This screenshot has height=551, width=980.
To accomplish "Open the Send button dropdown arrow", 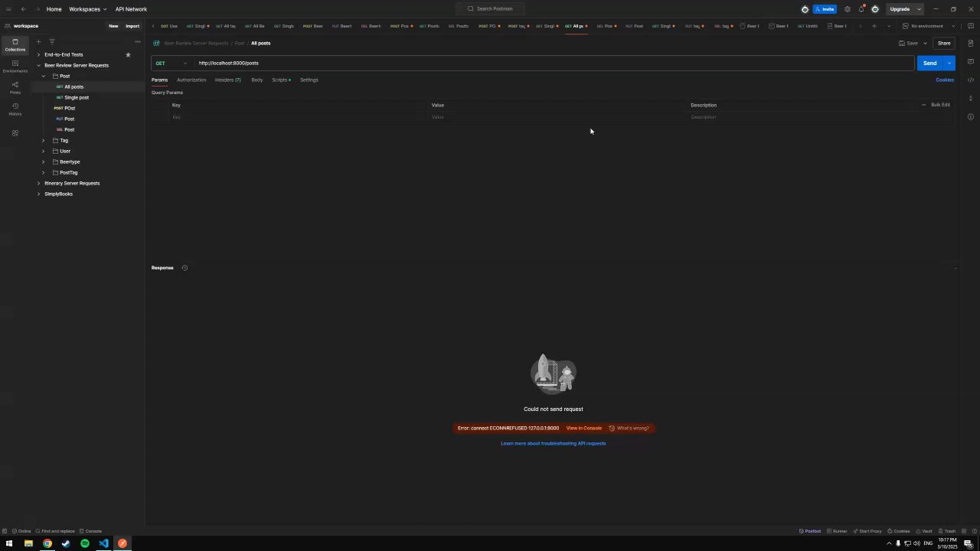I will click(x=949, y=63).
